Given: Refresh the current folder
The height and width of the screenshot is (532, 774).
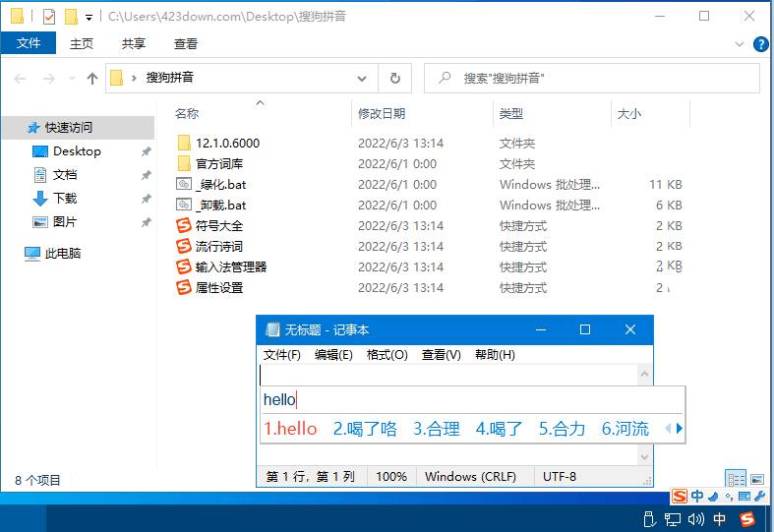Looking at the screenshot, I should click(x=395, y=79).
